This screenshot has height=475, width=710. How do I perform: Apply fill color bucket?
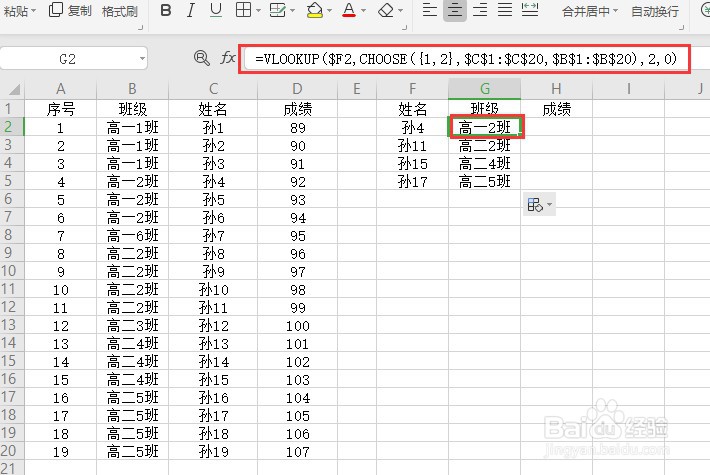click(315, 10)
